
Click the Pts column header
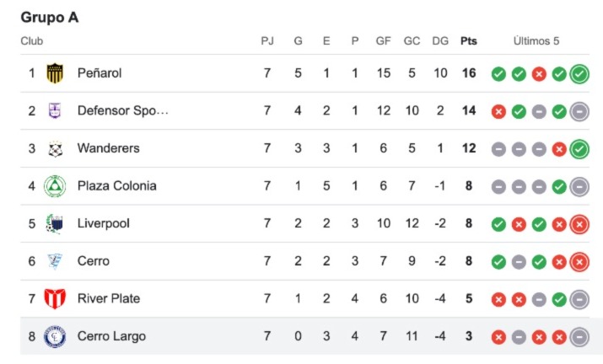[469, 41]
